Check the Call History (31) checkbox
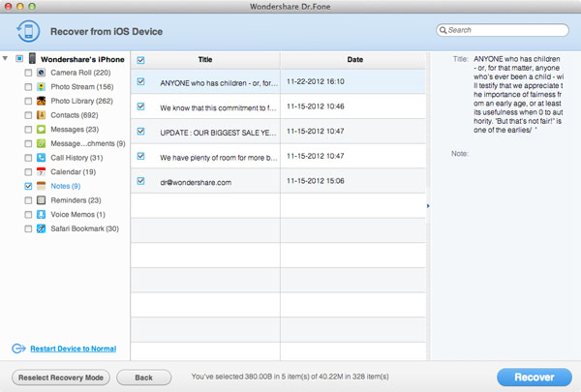581x392 pixels. coord(28,158)
